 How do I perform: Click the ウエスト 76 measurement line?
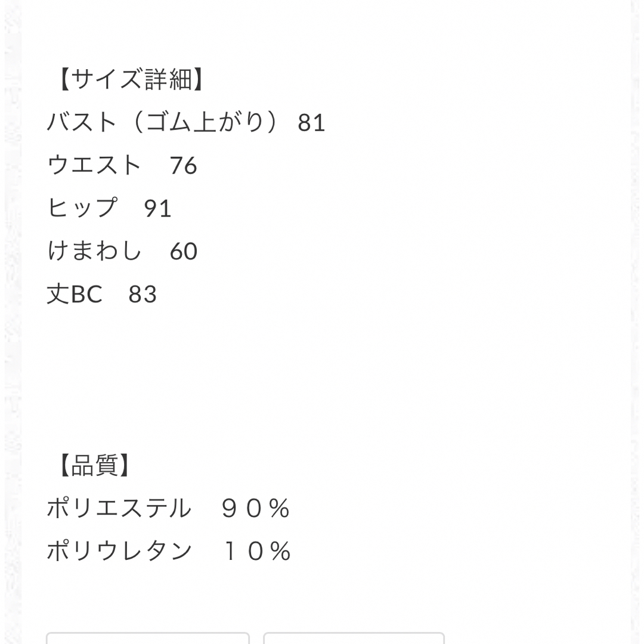point(122,165)
